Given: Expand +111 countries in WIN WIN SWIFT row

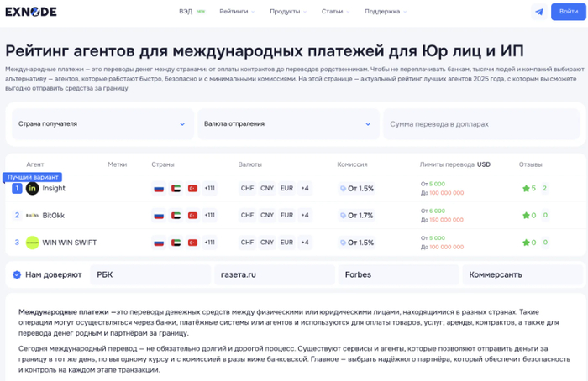Looking at the screenshot, I should coord(210,243).
